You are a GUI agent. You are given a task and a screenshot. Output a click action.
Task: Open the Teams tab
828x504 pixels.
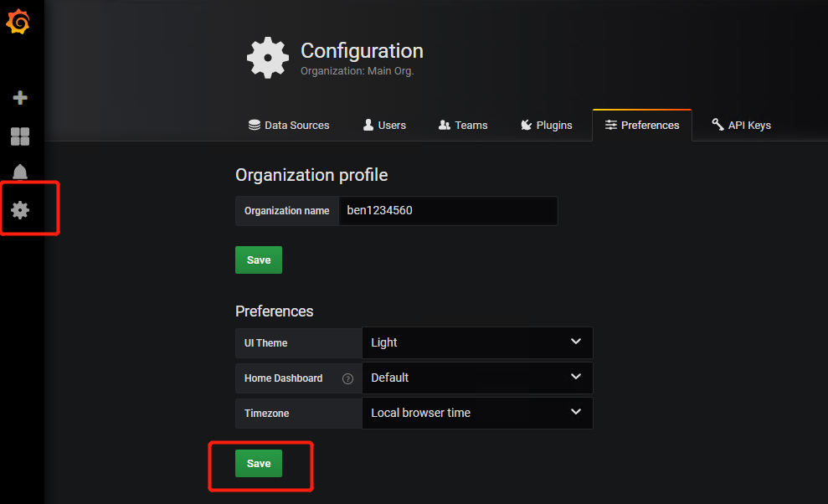point(463,126)
